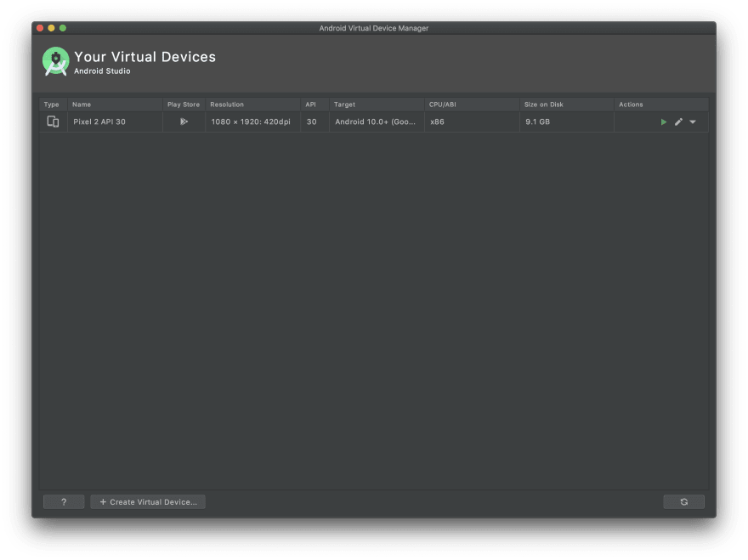Click the Play Store icon in device row

tap(184, 122)
